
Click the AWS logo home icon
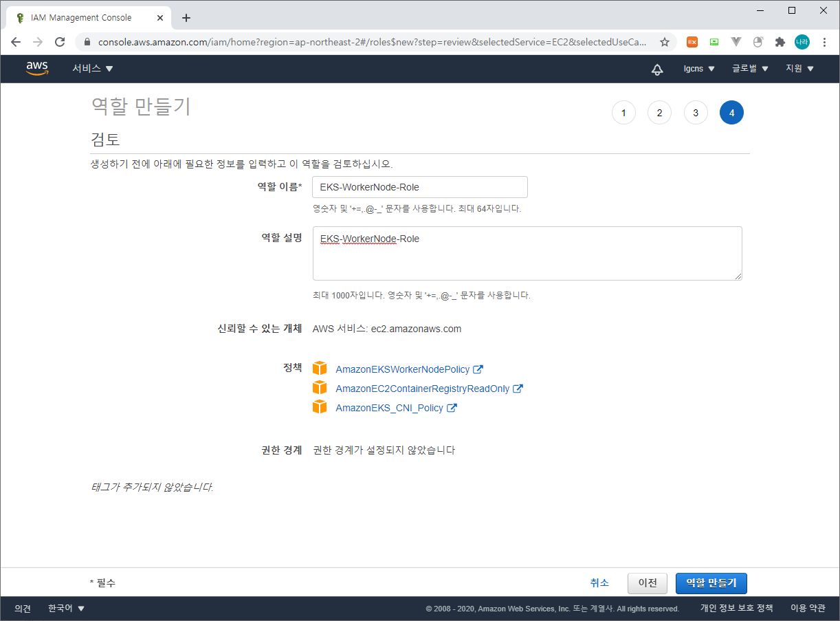coord(37,68)
